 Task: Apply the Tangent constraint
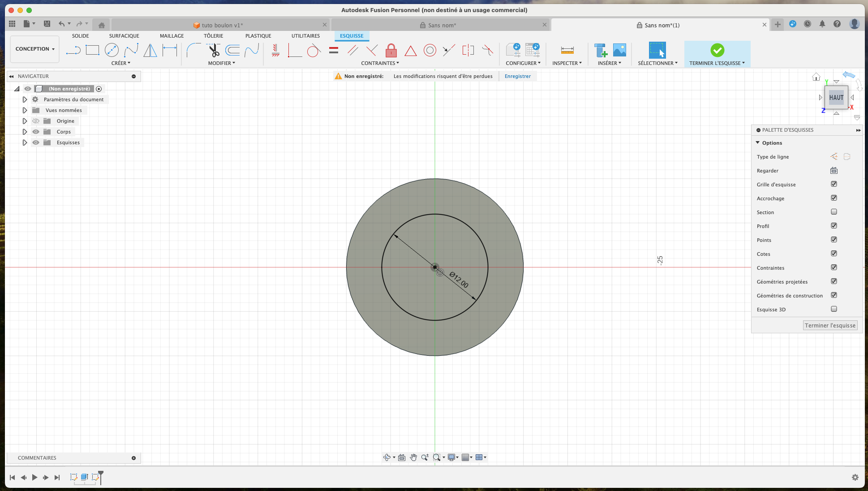click(314, 50)
